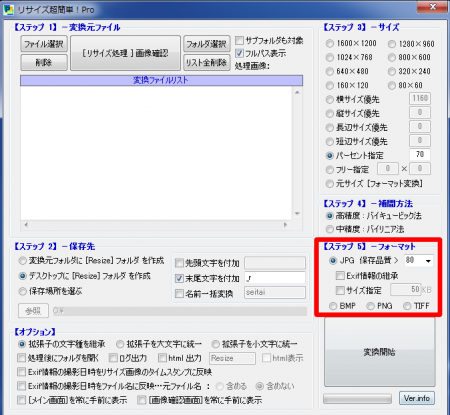The image size is (450, 415).
Task: Enable the Exif情報の継承 checkbox
Action: click(x=340, y=276)
